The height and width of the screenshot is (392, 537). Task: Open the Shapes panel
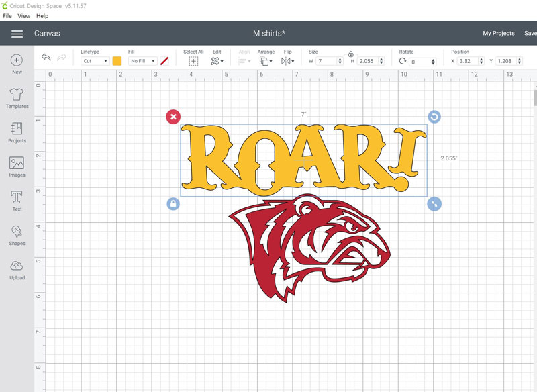[x=17, y=235]
